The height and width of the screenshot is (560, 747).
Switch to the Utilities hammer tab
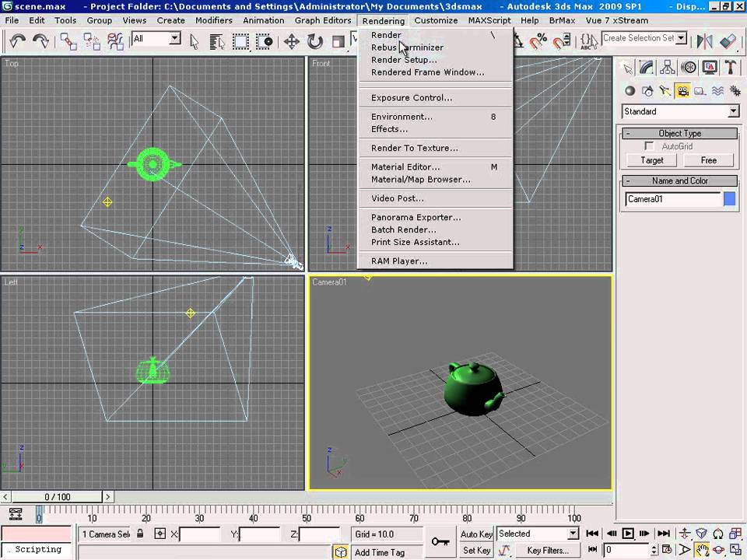tap(731, 68)
